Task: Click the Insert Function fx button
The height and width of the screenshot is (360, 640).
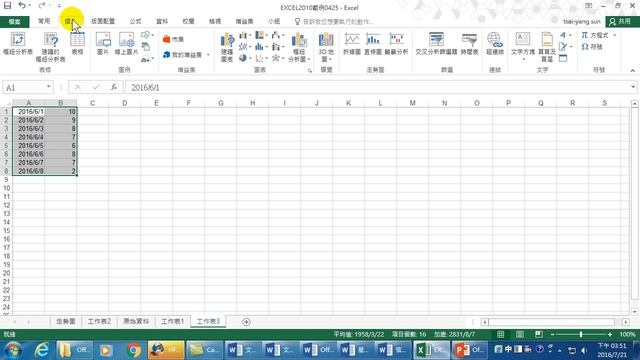Action: (x=114, y=87)
